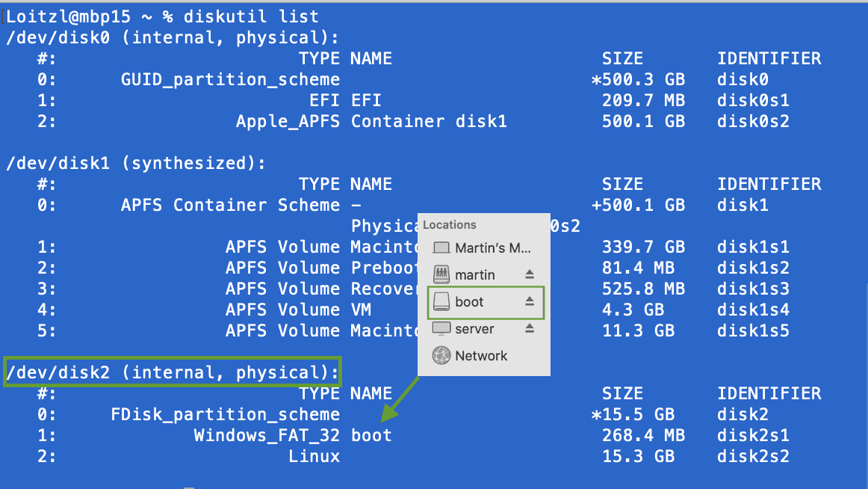The image size is (868, 489).
Task: Click the /dev/disk2 heading highlighted in green
Action: (x=173, y=372)
